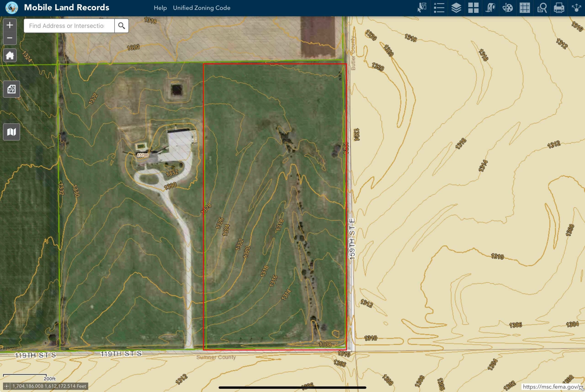Open the Layer List stack icon
The height and width of the screenshot is (392, 585).
[456, 8]
